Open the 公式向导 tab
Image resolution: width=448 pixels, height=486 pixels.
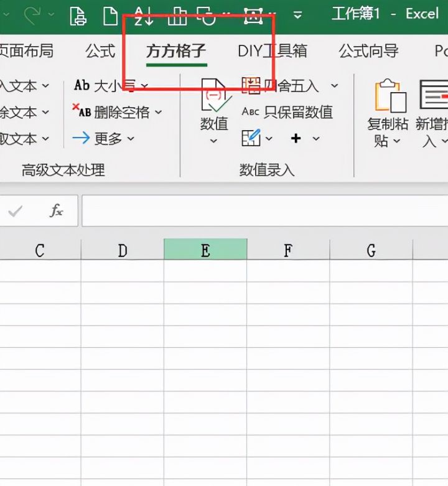(x=368, y=51)
